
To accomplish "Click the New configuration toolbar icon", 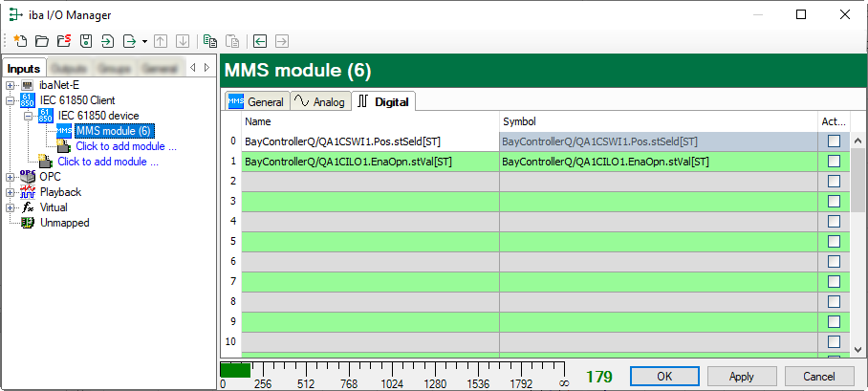I will click(19, 41).
